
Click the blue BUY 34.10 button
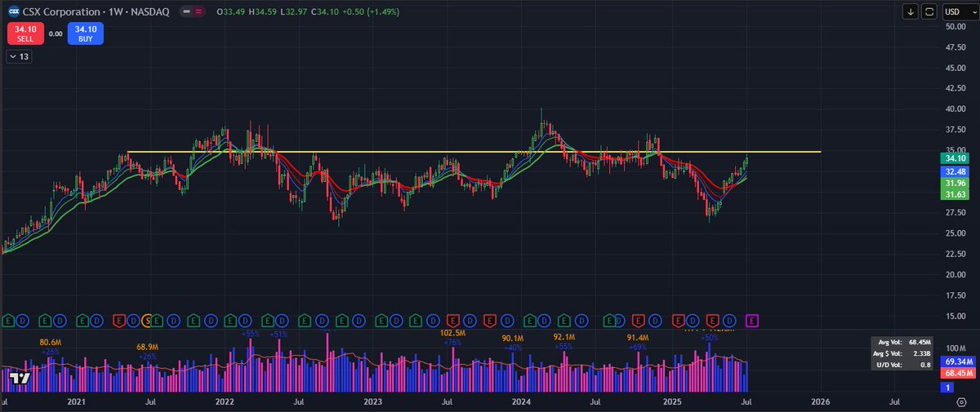pos(86,33)
